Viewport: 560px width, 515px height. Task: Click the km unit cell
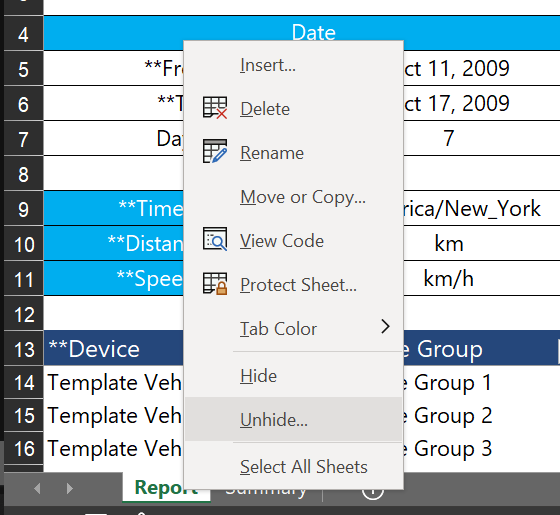coord(482,243)
